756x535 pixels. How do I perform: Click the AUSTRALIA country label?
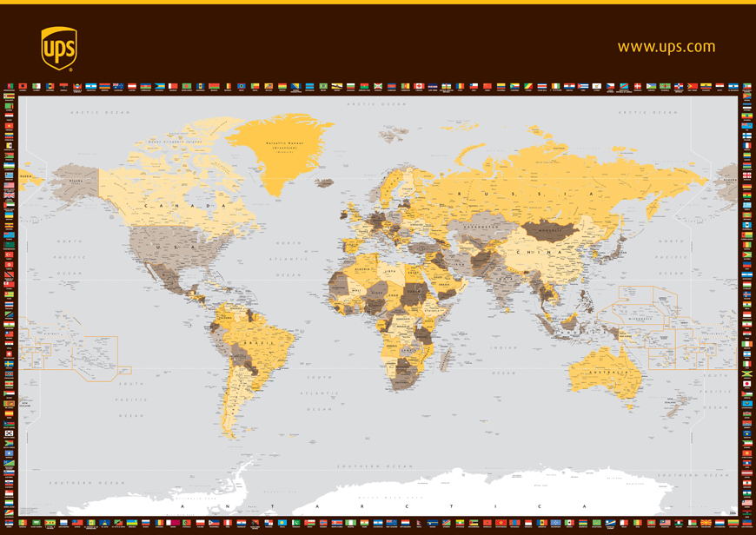point(608,372)
